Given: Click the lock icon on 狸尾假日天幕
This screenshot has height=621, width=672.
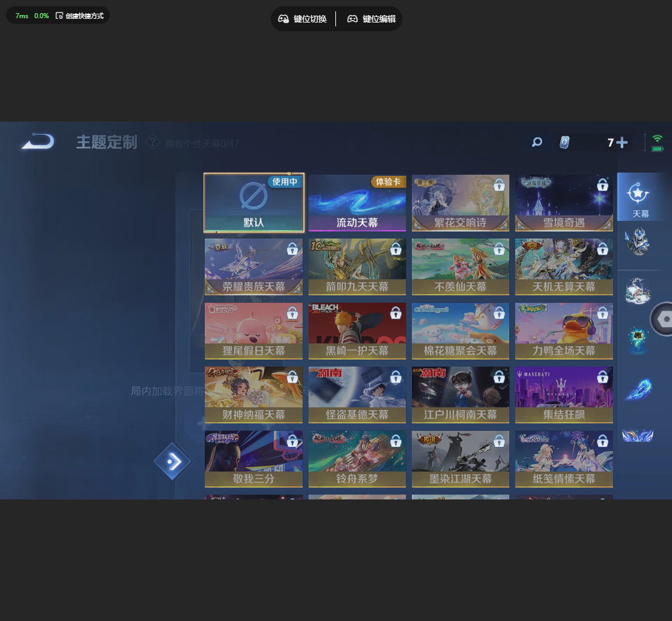Looking at the screenshot, I should pyautogui.click(x=292, y=313).
